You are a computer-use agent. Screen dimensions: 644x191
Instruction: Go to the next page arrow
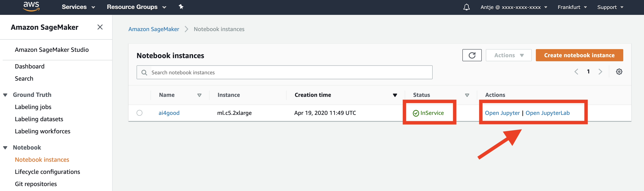600,72
